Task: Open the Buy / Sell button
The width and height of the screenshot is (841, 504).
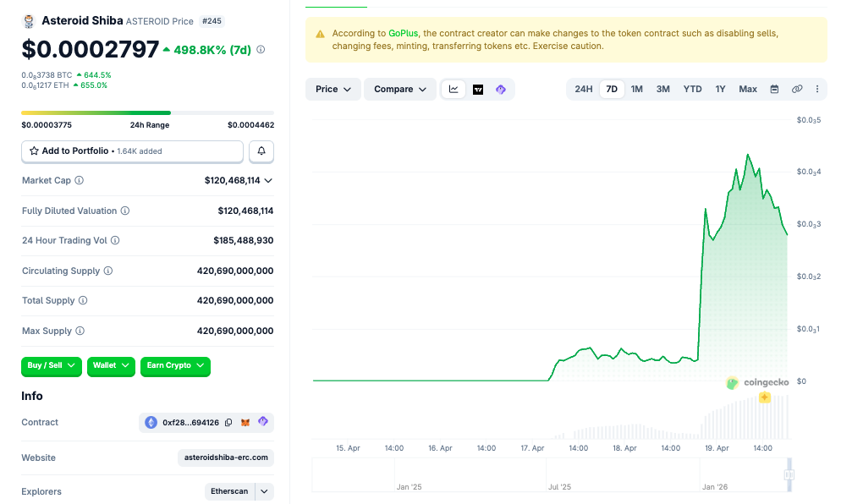Action: point(51,366)
